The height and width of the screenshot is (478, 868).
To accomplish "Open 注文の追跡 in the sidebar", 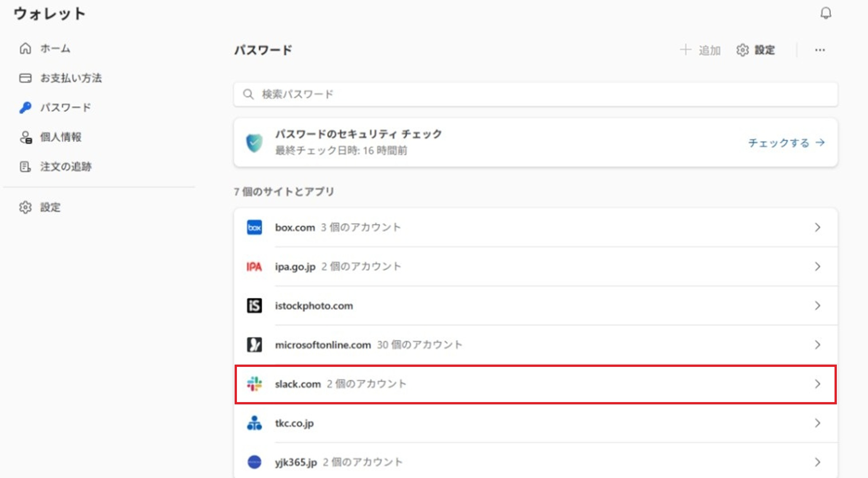I will [66, 167].
